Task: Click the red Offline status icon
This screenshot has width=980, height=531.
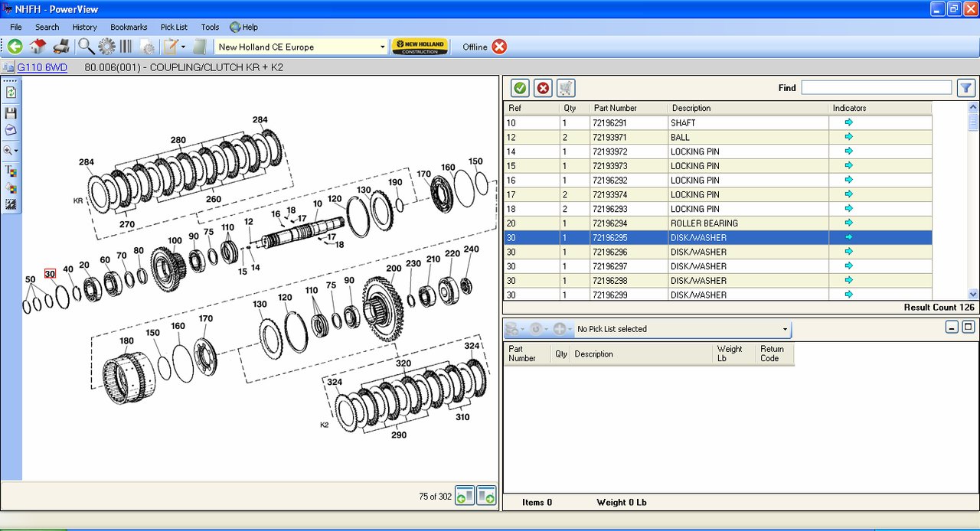Action: coord(499,47)
